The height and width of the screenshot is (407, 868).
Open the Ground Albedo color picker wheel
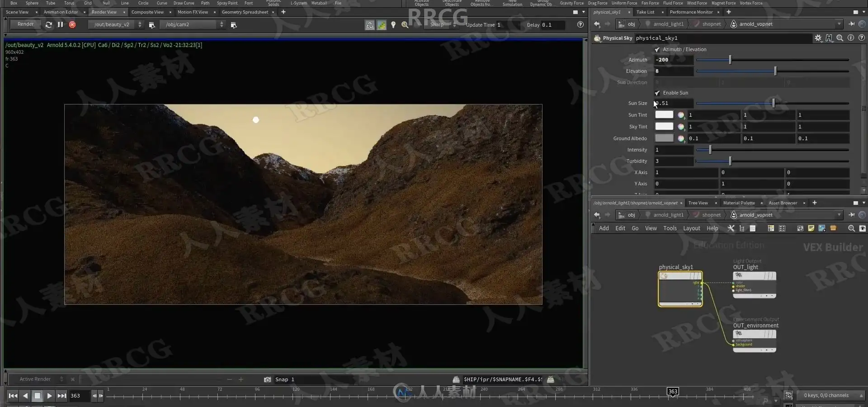pyautogui.click(x=681, y=138)
